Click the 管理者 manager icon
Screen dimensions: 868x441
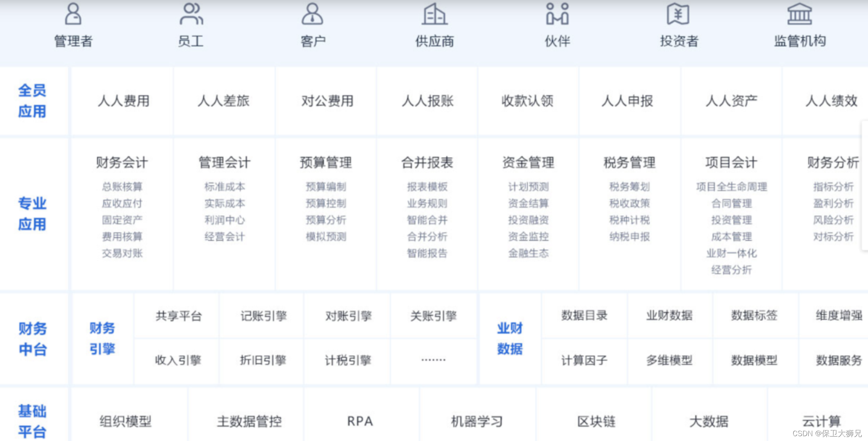coord(73,14)
